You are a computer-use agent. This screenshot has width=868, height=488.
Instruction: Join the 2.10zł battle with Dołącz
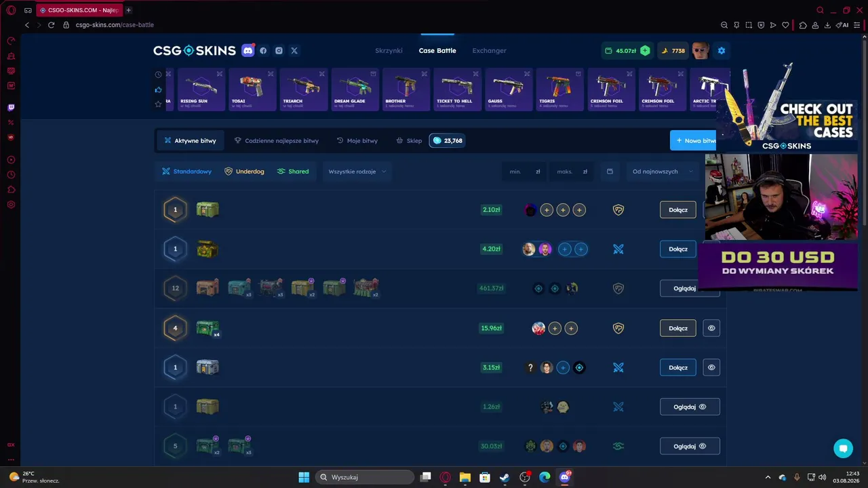tap(678, 210)
